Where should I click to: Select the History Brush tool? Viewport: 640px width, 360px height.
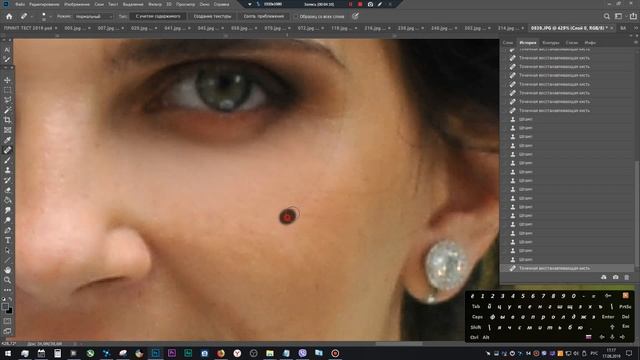coord(7,180)
